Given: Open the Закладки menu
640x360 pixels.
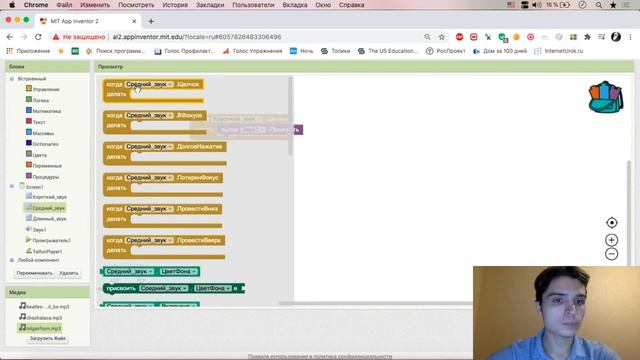Looking at the screenshot, I should pos(210,5).
